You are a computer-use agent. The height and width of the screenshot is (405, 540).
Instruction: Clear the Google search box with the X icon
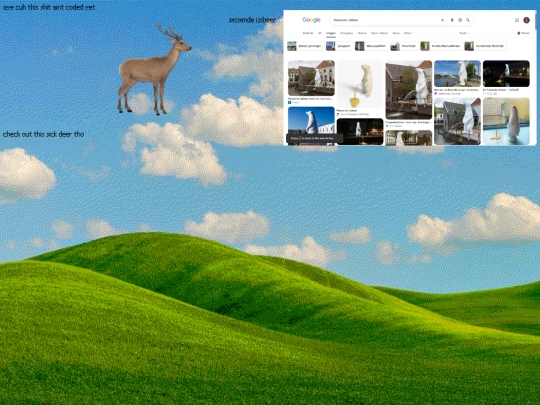point(443,20)
